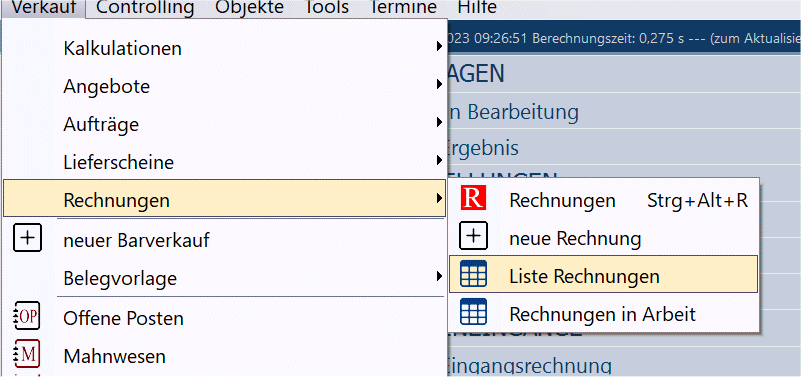Expand the Kalkulationen submenu arrow
The image size is (801, 377).
[439, 47]
